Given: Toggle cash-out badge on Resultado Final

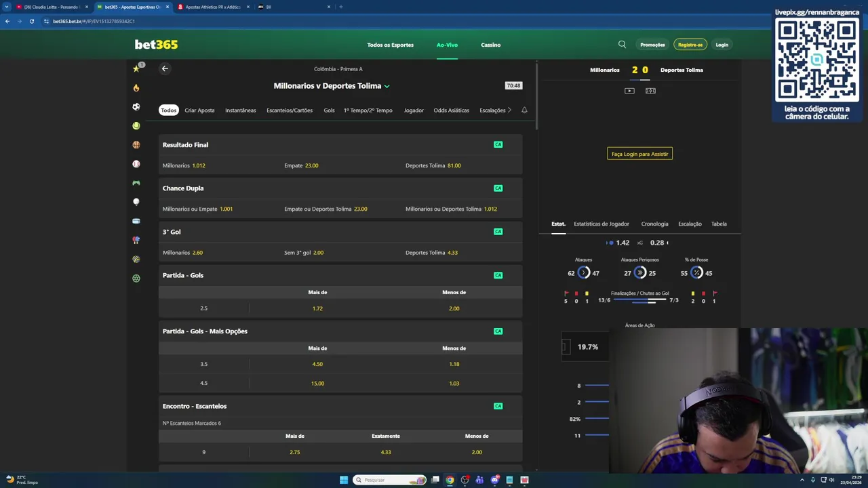Looking at the screenshot, I should (498, 144).
